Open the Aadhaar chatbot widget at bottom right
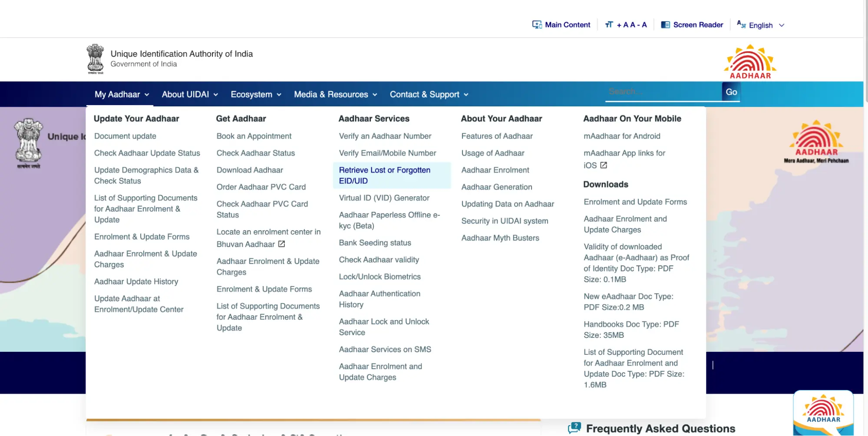 pos(823,413)
